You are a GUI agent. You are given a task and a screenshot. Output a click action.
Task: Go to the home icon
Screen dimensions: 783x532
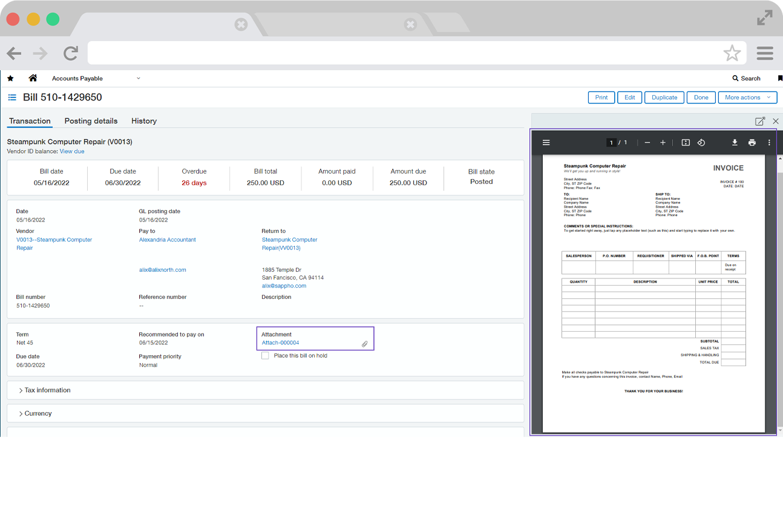pyautogui.click(x=33, y=78)
